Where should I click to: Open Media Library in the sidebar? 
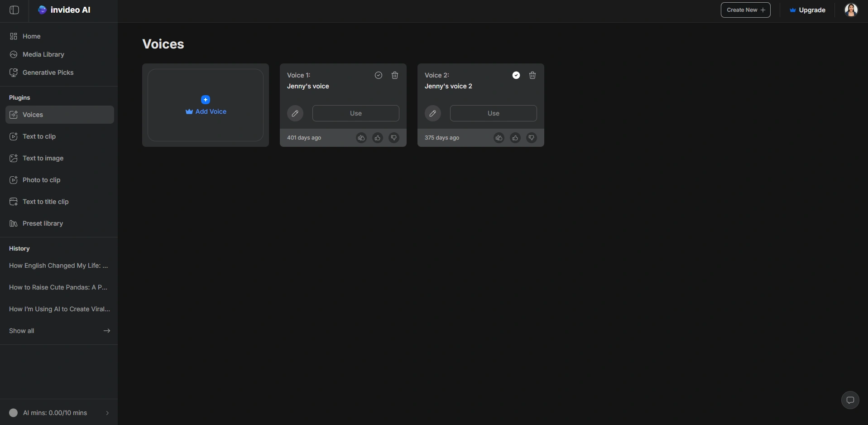click(59, 54)
